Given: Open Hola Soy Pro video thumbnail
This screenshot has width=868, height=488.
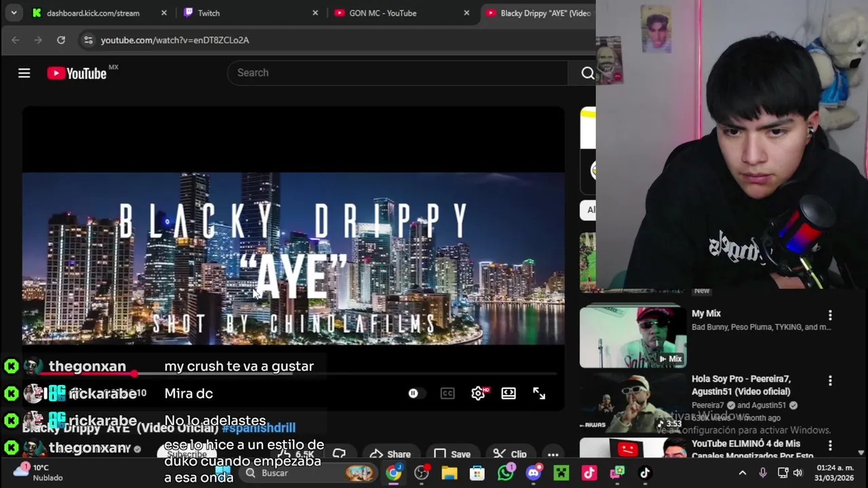Looking at the screenshot, I should click(633, 402).
